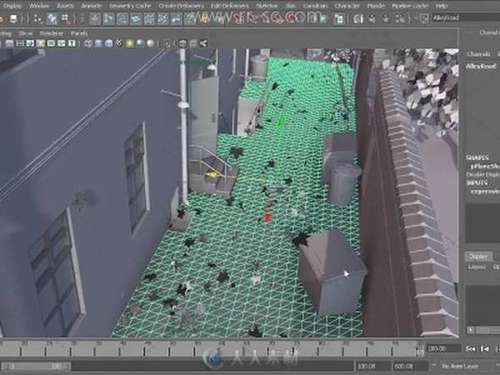500x375 pixels.
Task: Open the Constrain menu
Action: point(316,6)
